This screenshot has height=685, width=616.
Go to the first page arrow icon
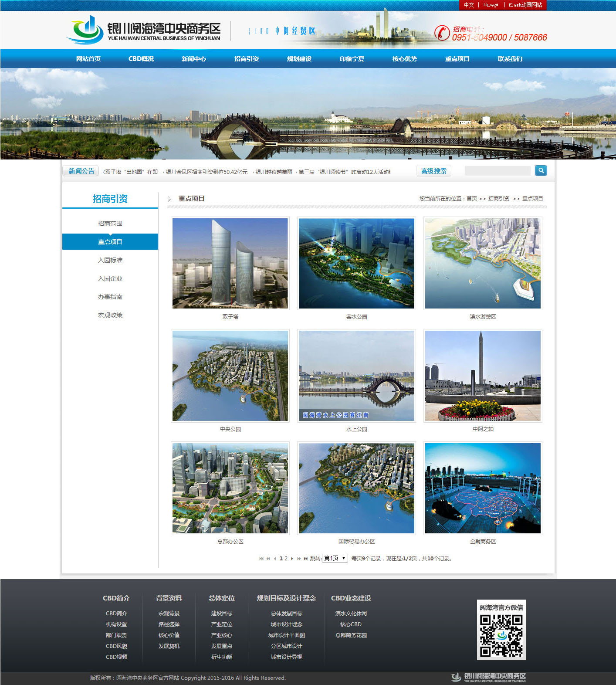click(x=261, y=559)
